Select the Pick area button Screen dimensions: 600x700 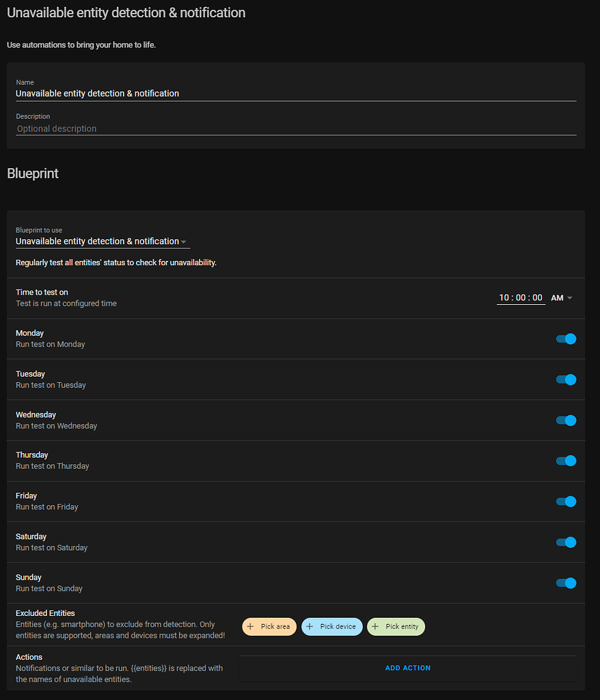pos(269,626)
